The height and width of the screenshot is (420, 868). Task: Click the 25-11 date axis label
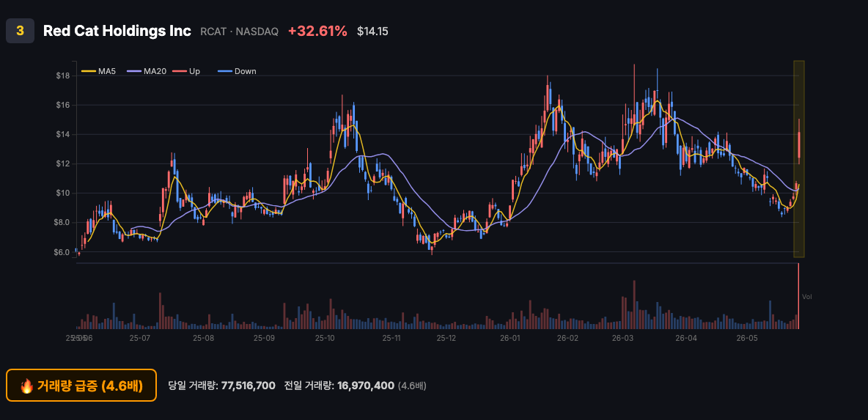pos(391,338)
